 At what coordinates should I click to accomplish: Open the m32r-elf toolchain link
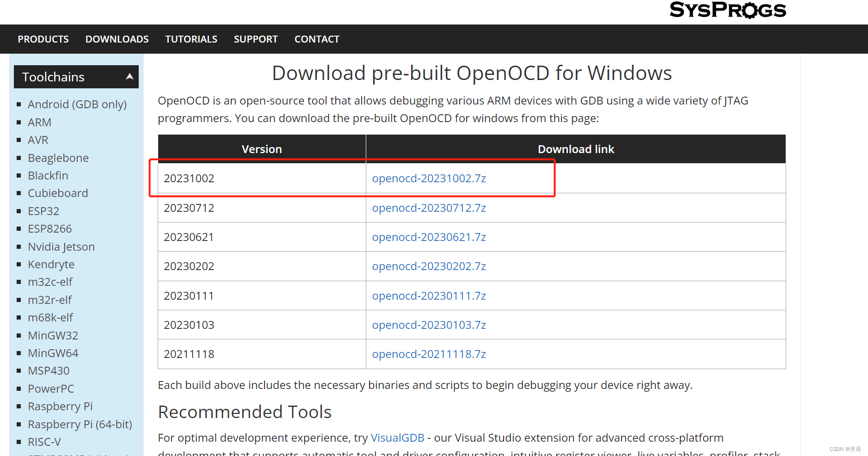pyautogui.click(x=50, y=300)
